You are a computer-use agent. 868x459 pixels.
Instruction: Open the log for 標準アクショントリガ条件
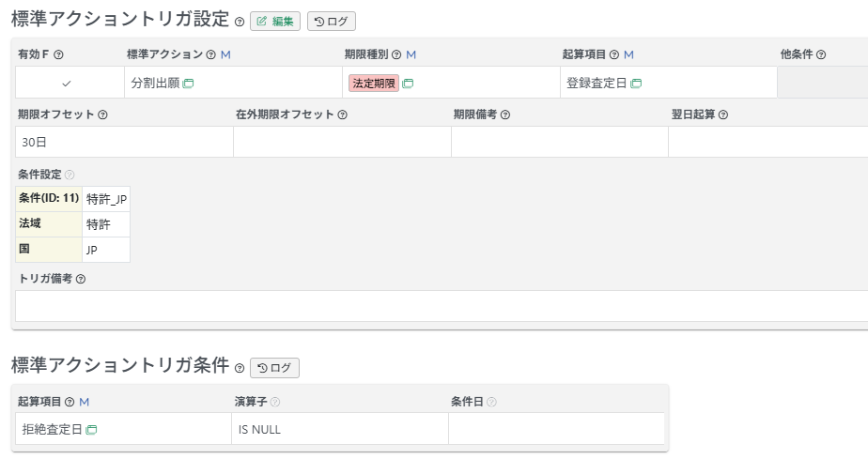[274, 368]
